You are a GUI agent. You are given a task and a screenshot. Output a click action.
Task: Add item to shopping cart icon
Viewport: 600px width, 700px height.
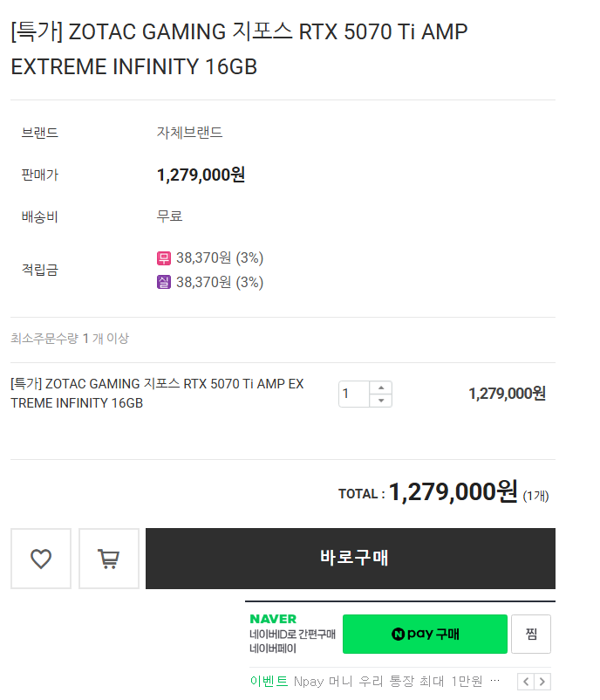[x=109, y=559]
